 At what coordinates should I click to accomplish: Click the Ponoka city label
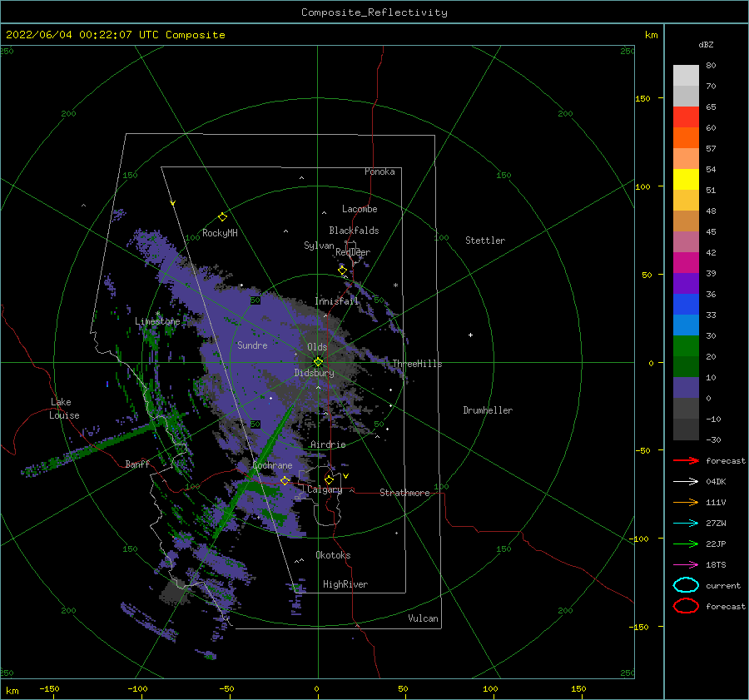pyautogui.click(x=379, y=171)
